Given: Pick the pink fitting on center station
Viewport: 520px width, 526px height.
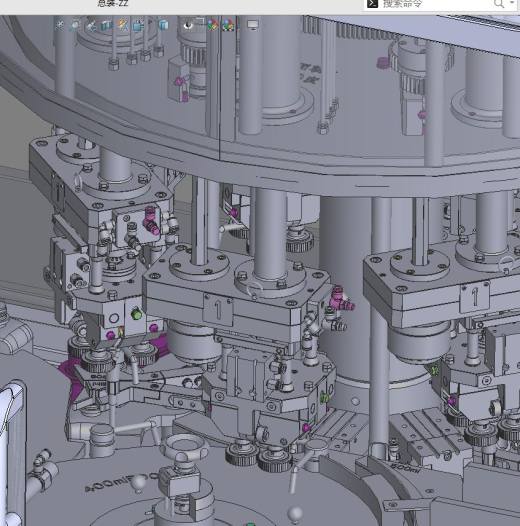Looking at the screenshot, I should (340, 300).
